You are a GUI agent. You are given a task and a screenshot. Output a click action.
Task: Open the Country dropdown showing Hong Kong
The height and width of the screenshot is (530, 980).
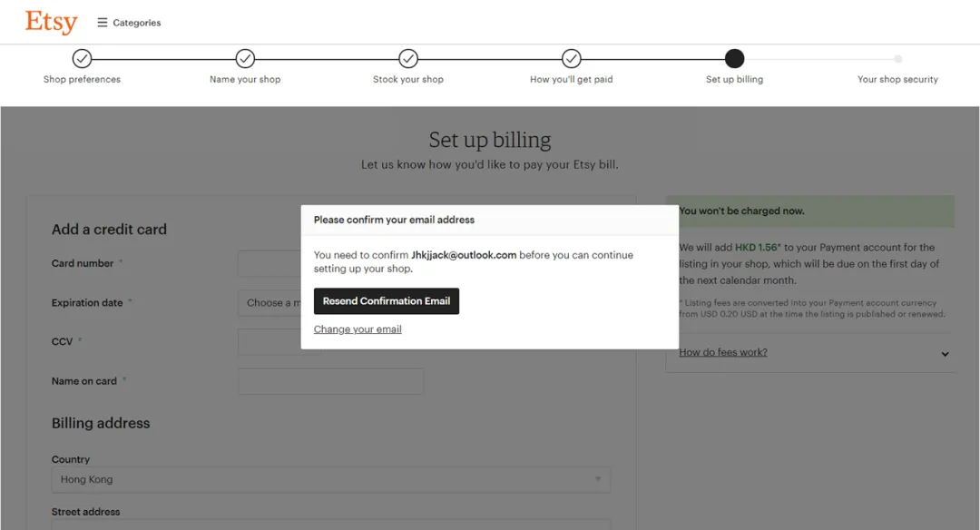tap(330, 479)
